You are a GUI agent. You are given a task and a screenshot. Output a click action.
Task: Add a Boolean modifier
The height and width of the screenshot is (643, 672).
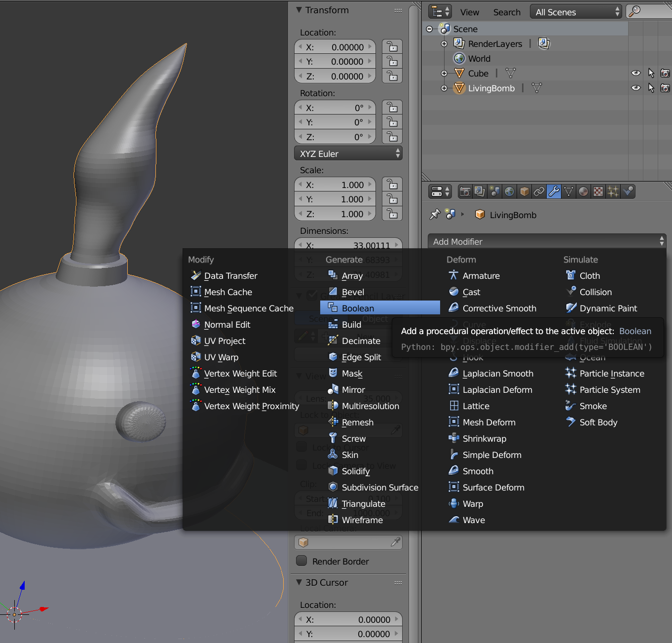(x=358, y=308)
